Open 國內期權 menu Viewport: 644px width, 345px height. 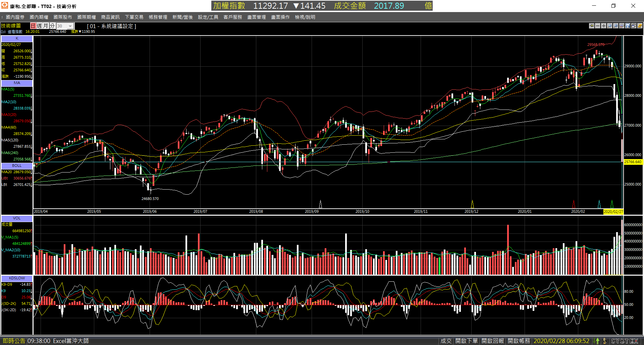(39, 17)
